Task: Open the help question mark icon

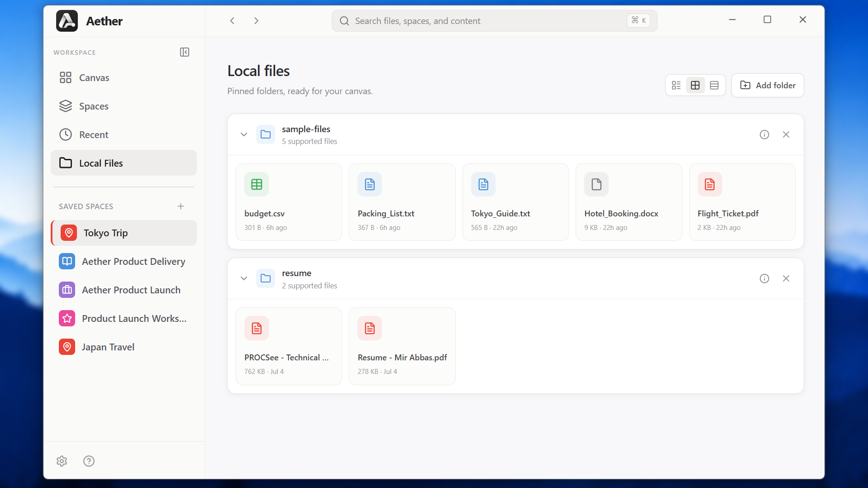Action: click(x=89, y=461)
